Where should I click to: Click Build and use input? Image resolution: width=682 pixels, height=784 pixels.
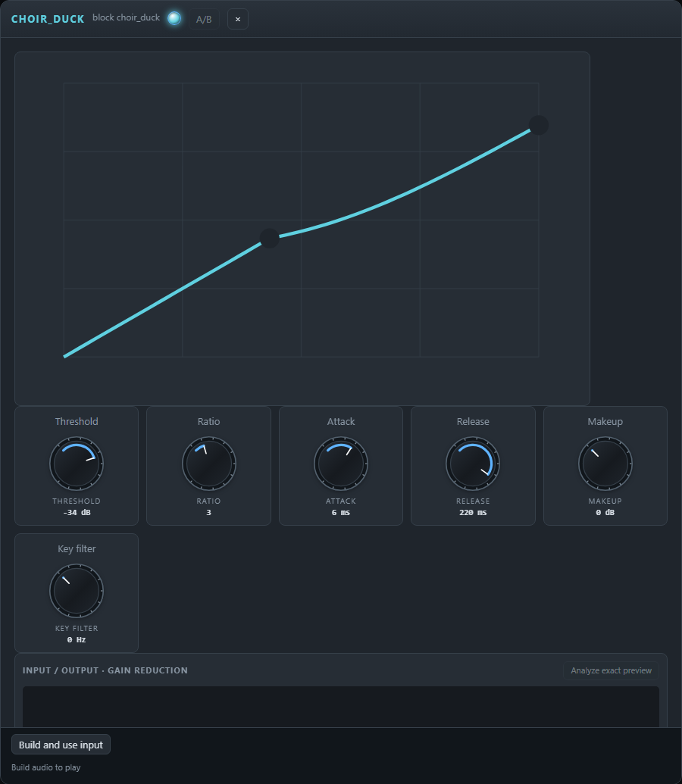pos(61,745)
